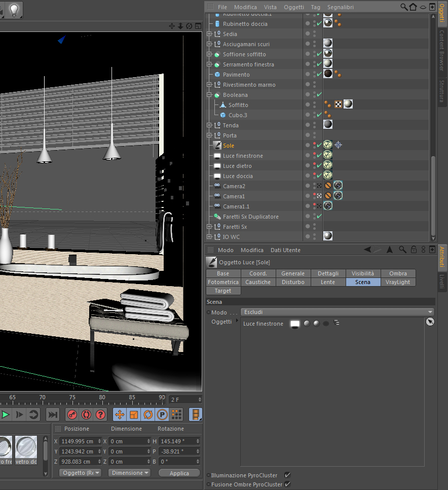The image size is (448, 490).
Task: Click the lock icon in Attributes panel
Action: [414, 250]
